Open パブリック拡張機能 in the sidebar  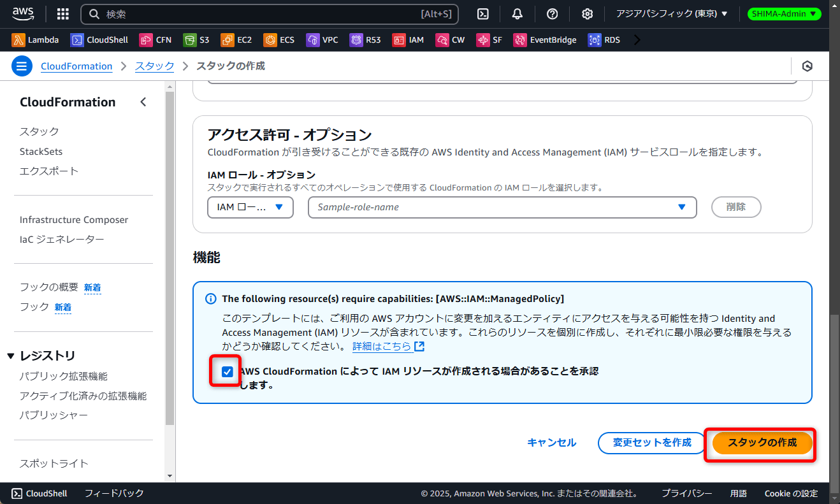point(64,376)
